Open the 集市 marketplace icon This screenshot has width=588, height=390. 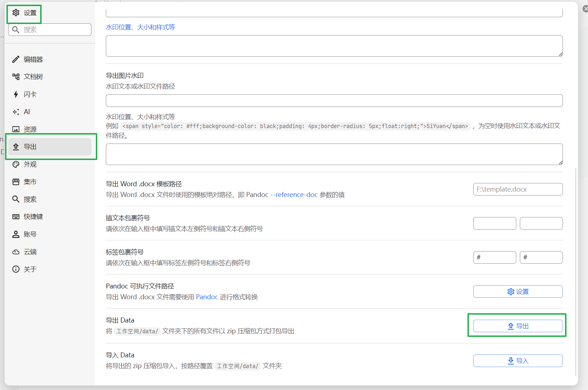tap(16, 182)
